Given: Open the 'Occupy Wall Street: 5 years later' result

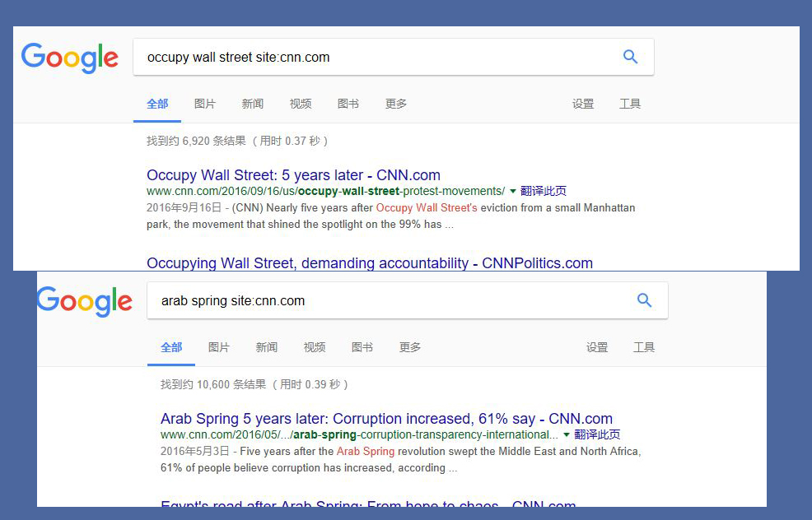Looking at the screenshot, I should 293,175.
